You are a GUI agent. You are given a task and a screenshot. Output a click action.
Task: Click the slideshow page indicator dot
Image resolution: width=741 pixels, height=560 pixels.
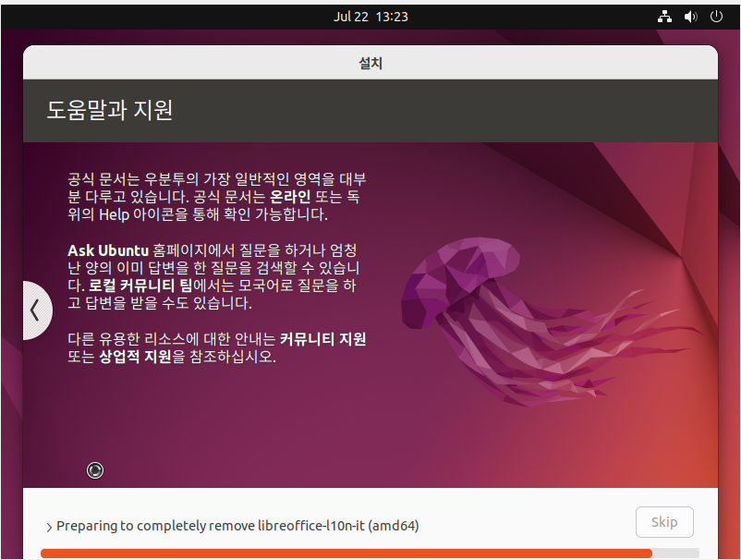coord(95,470)
